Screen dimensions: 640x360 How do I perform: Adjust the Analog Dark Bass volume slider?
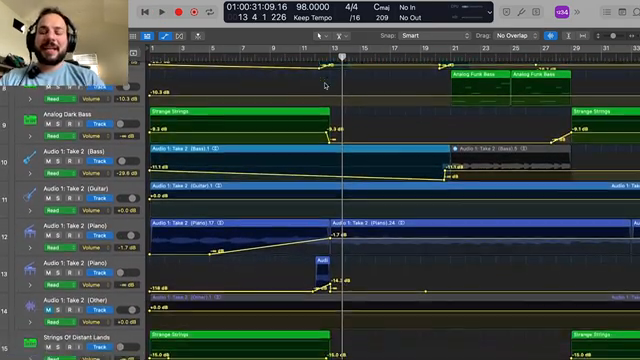pos(127,124)
